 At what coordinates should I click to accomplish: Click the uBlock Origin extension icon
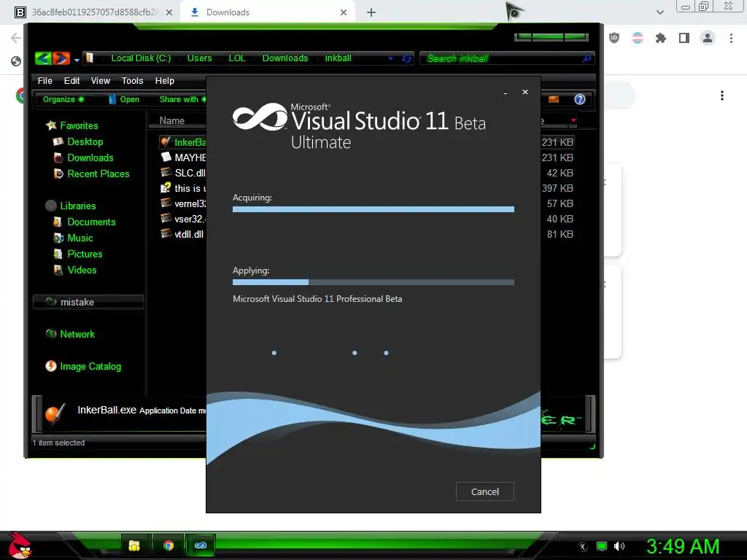[x=614, y=38]
